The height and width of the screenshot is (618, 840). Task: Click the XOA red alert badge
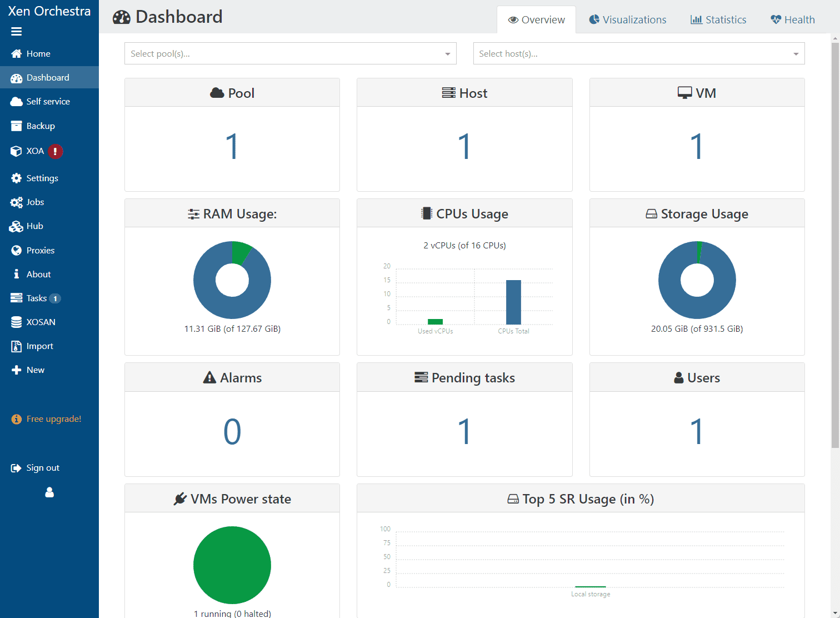pos(55,151)
